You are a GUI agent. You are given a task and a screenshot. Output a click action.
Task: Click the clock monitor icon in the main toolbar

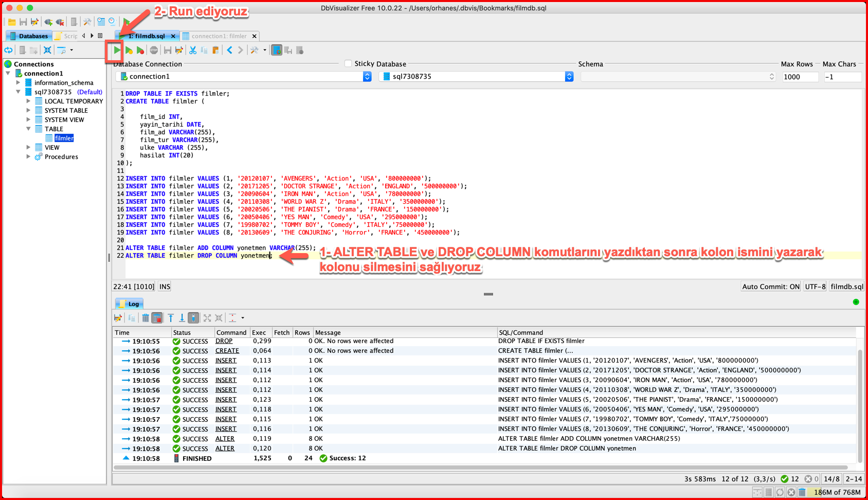click(x=112, y=22)
